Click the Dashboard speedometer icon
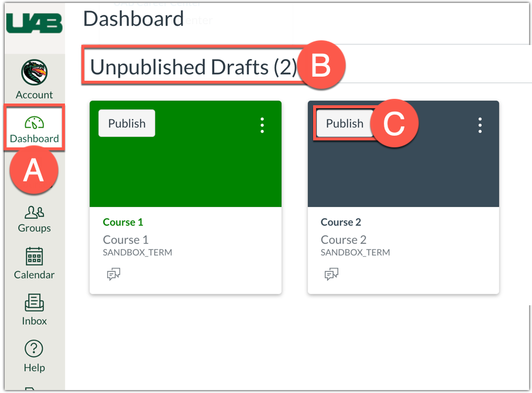 (34, 122)
